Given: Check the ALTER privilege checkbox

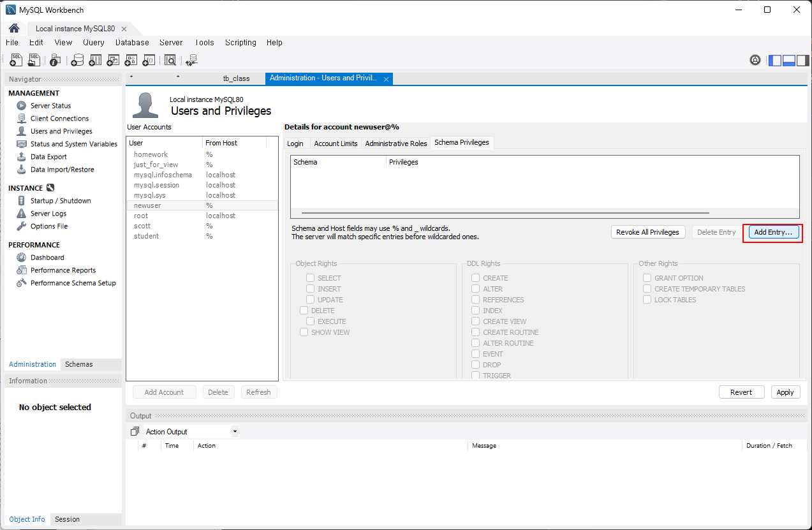Looking at the screenshot, I should 476,289.
